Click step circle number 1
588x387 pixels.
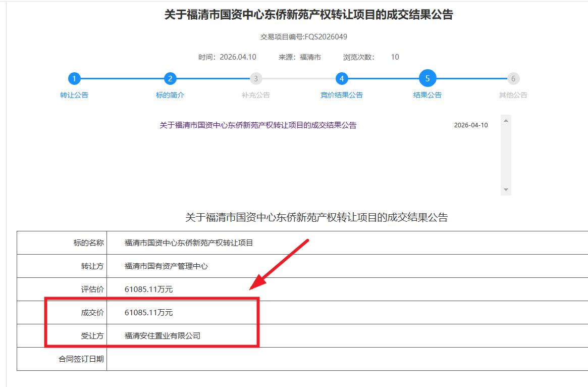click(x=74, y=79)
